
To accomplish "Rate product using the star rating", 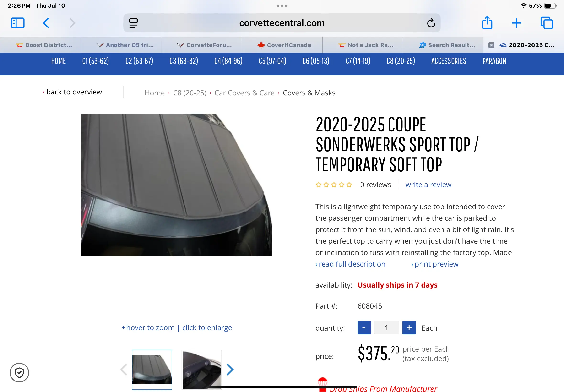I will (x=334, y=185).
